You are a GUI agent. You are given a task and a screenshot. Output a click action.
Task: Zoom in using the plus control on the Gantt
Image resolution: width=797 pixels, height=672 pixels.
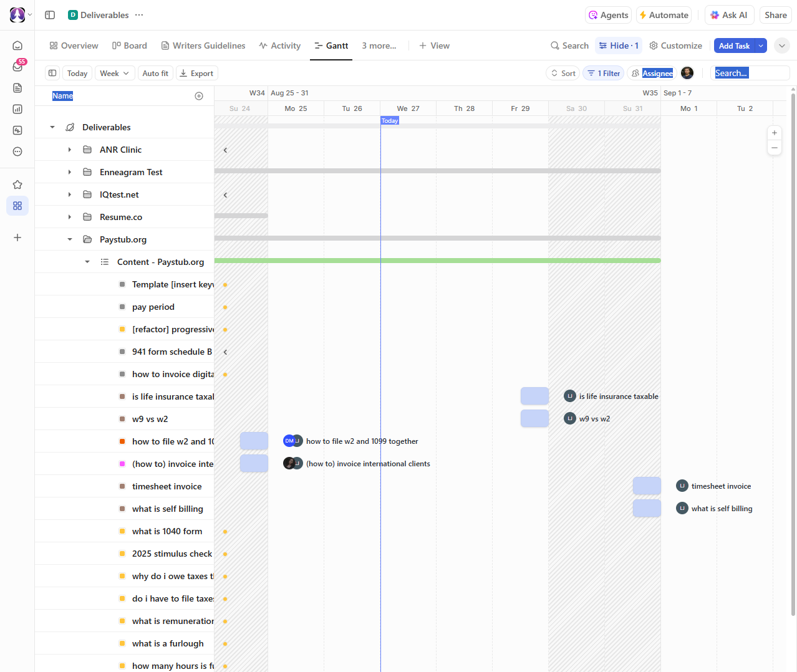pos(775,133)
